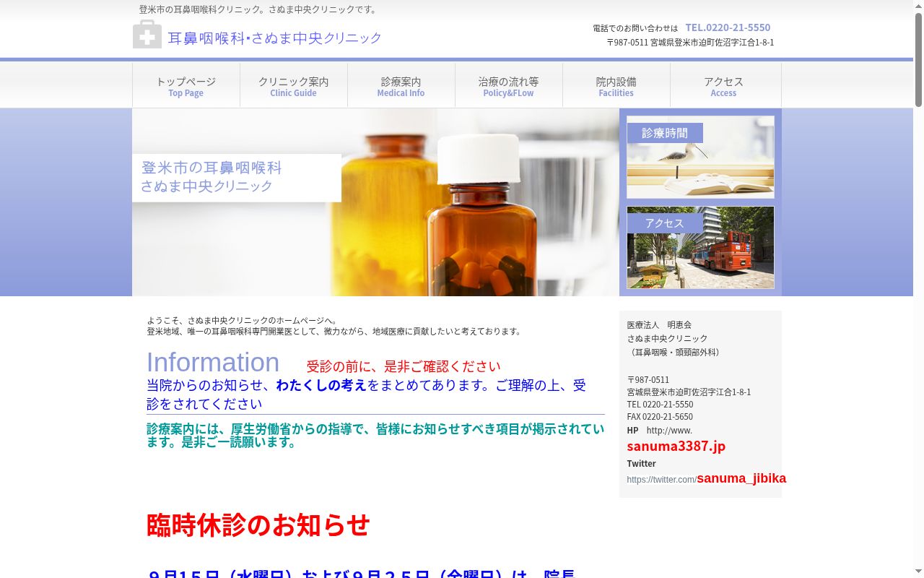
Task: Click the 診療時間 banner with bird image
Action: pyautogui.click(x=700, y=157)
